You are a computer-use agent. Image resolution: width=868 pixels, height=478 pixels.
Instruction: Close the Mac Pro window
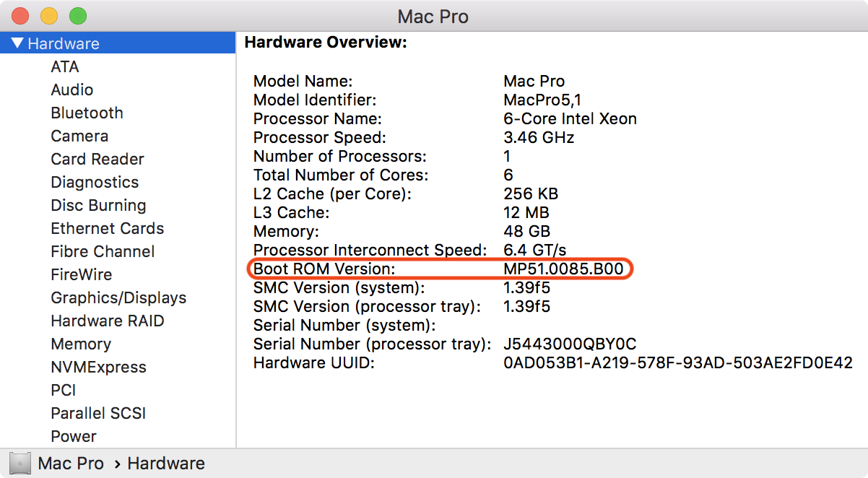(x=20, y=15)
